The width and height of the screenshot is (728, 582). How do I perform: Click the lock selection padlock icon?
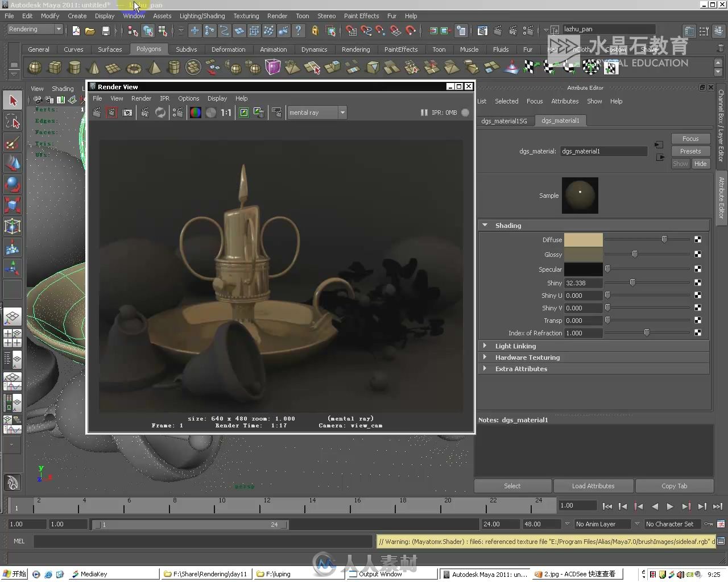315,30
